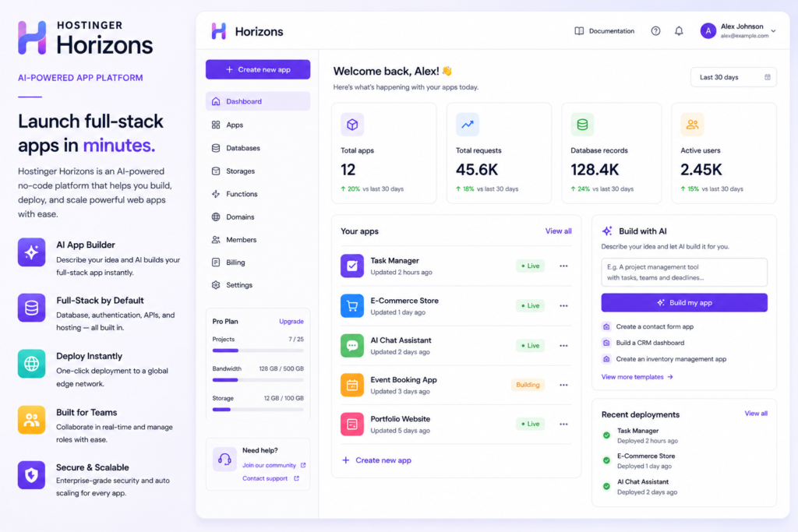Click View all in Your apps
This screenshot has width=798, height=532.
pyautogui.click(x=558, y=231)
